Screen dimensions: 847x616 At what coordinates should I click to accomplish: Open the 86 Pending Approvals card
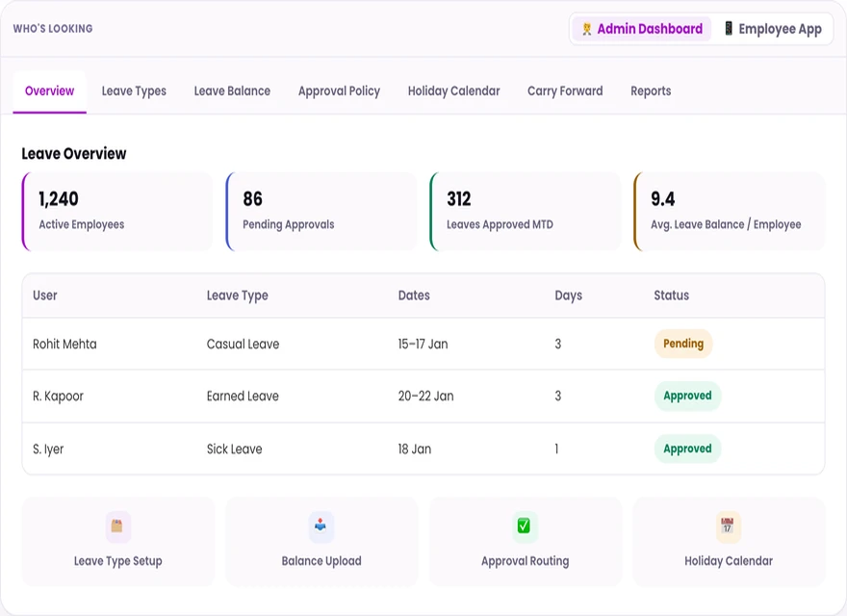point(321,212)
